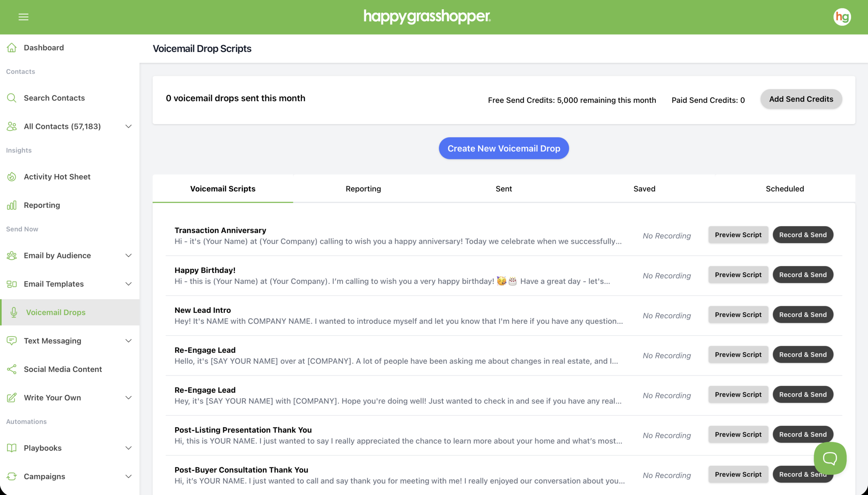Open the green chat support widget

pyautogui.click(x=830, y=458)
